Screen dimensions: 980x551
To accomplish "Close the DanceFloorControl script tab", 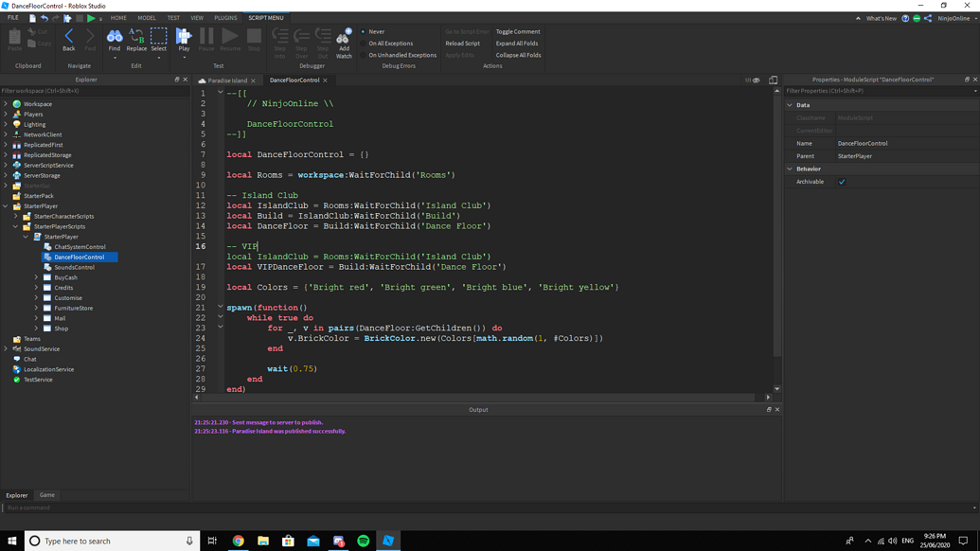I will tap(325, 80).
